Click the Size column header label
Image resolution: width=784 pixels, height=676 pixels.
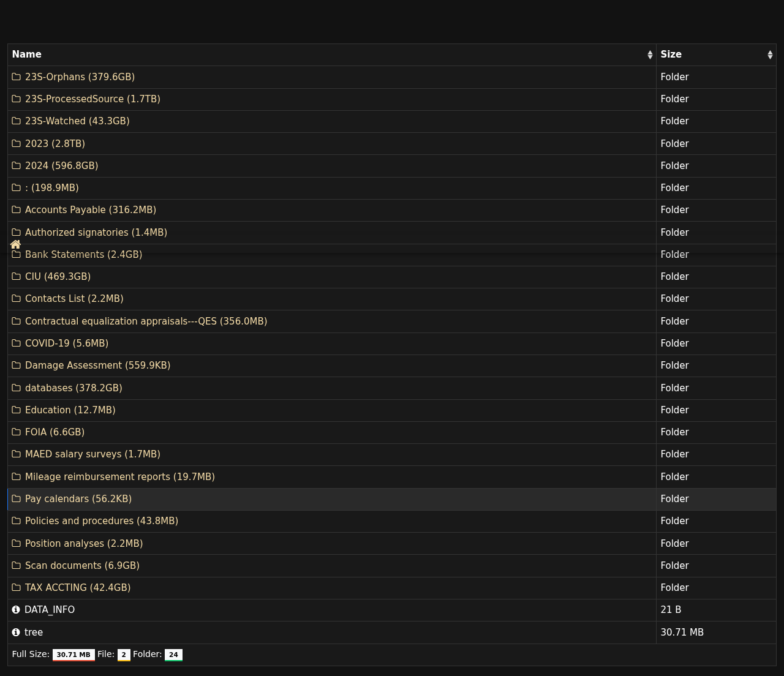click(671, 54)
